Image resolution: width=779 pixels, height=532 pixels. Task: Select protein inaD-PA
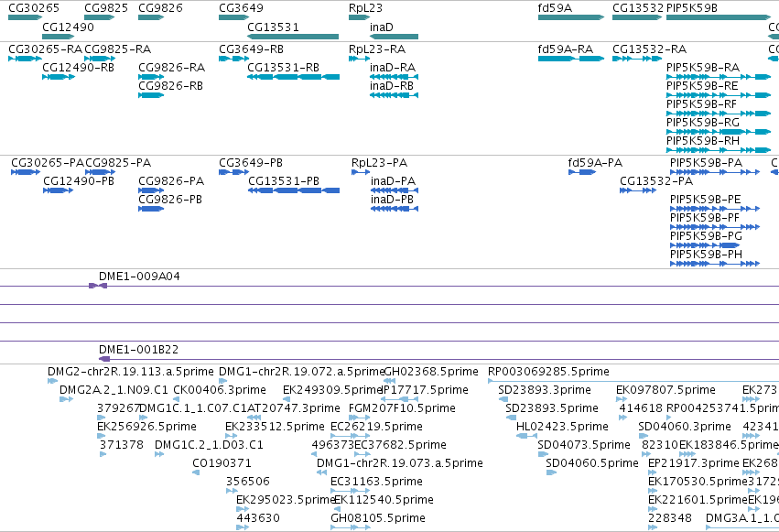[395, 190]
